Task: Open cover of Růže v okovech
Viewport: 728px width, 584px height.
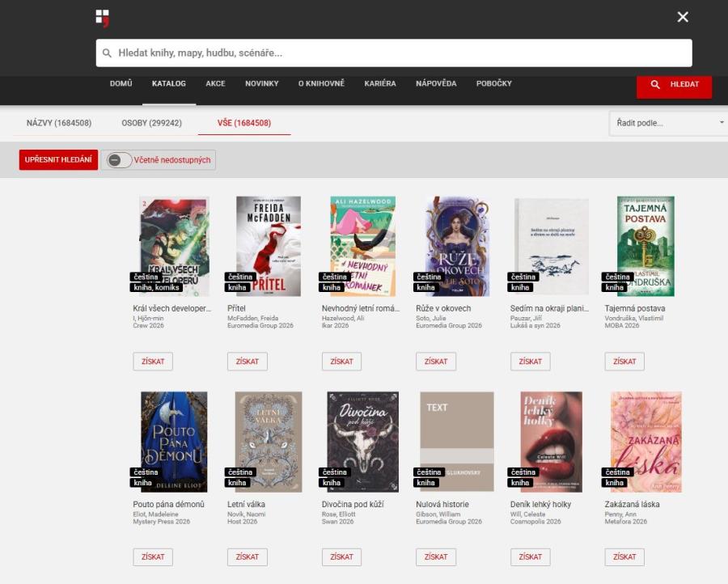Action: click(x=457, y=246)
